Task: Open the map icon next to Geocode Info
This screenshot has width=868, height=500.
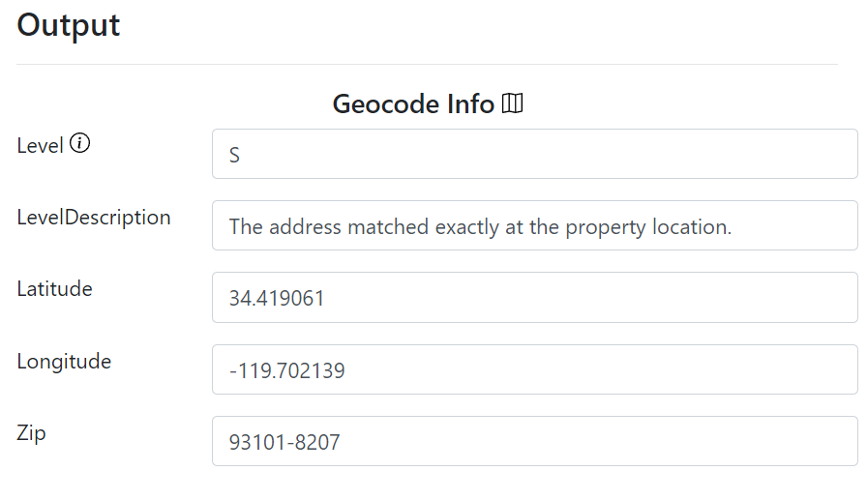Action: tap(512, 103)
